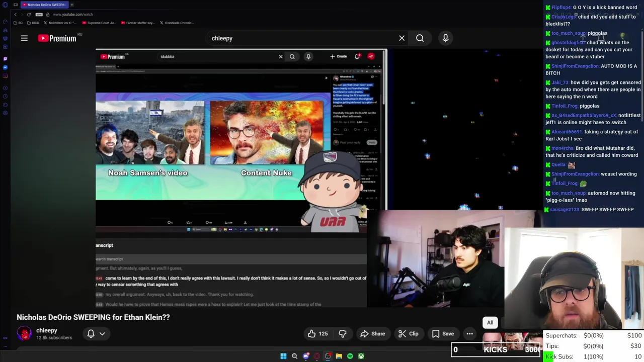Image resolution: width=644 pixels, height=362 pixels.
Task: Open the Opera menu logo
Action: click(5, 5)
